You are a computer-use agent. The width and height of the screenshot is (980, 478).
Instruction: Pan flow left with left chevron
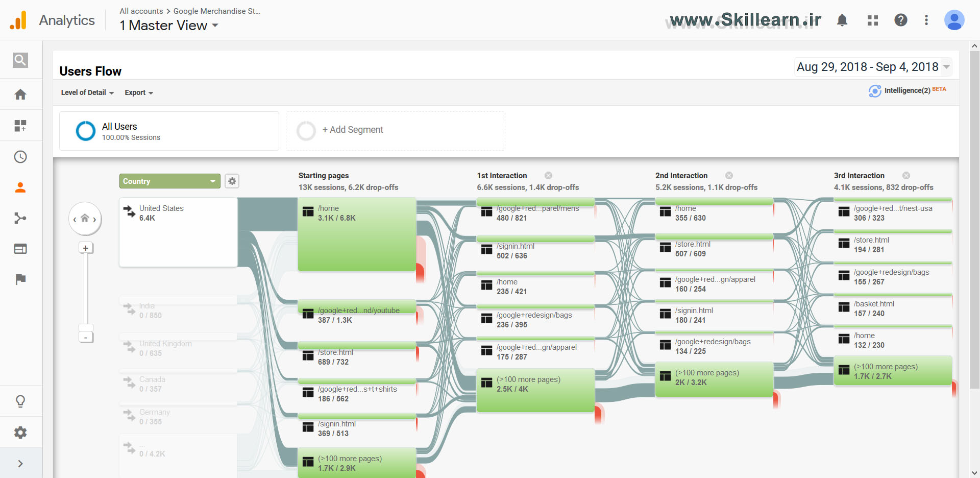pos(75,220)
